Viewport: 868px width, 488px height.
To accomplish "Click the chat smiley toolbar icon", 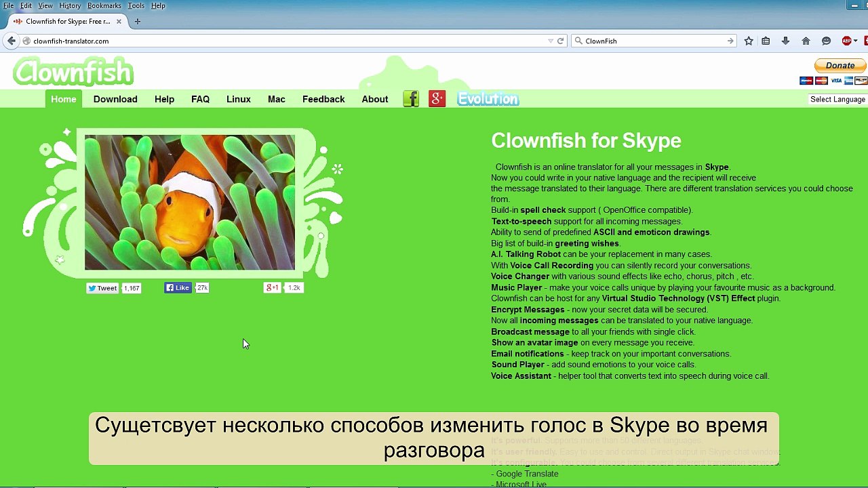I will [x=826, y=41].
